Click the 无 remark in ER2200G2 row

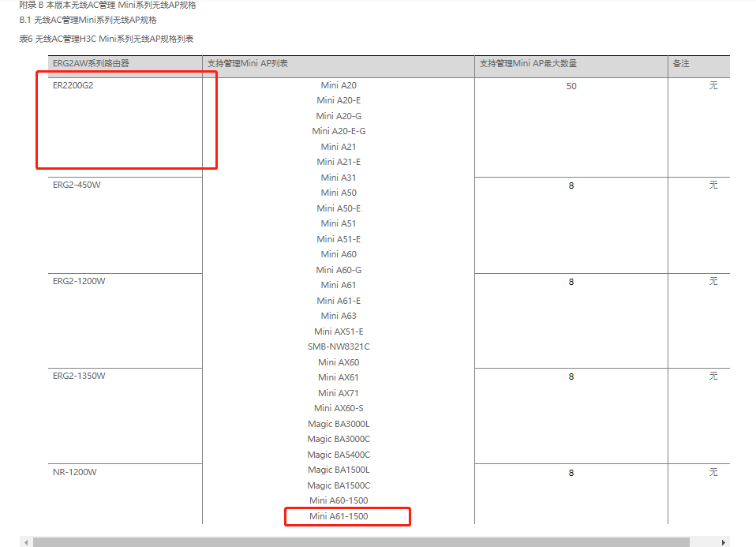tap(713, 85)
